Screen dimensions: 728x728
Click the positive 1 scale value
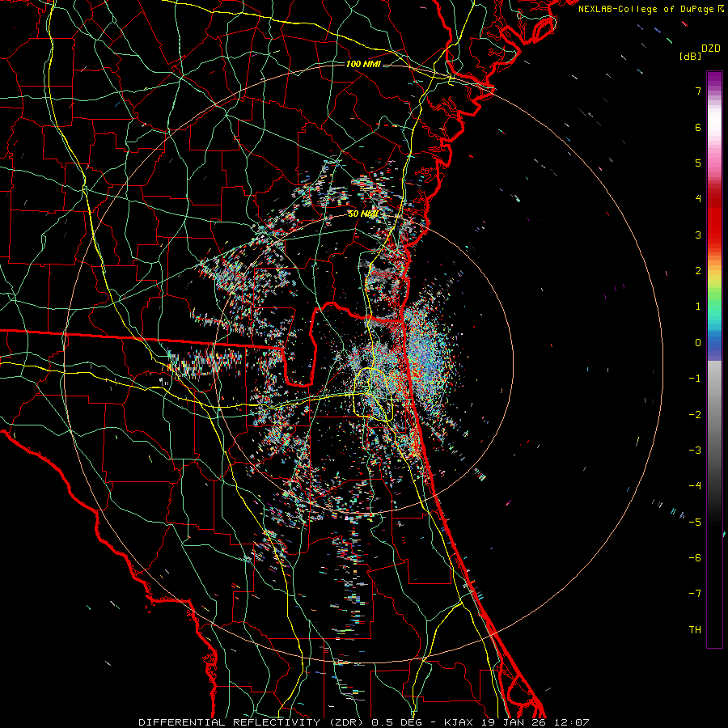pyautogui.click(x=698, y=307)
